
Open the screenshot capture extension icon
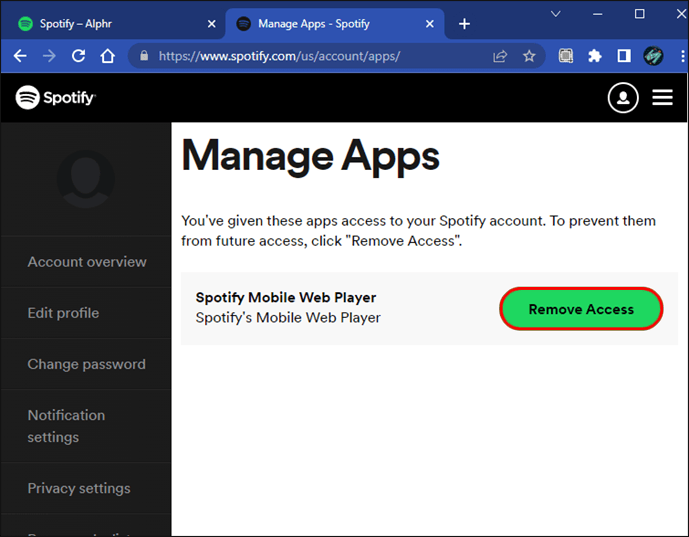[x=566, y=56]
